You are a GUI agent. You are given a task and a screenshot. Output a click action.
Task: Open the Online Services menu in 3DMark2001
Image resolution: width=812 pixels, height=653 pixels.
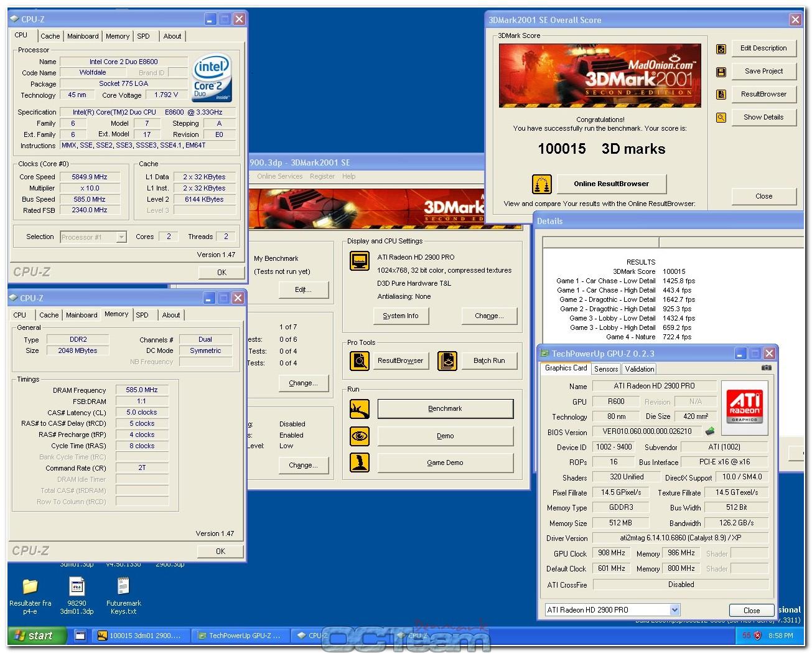pyautogui.click(x=280, y=176)
